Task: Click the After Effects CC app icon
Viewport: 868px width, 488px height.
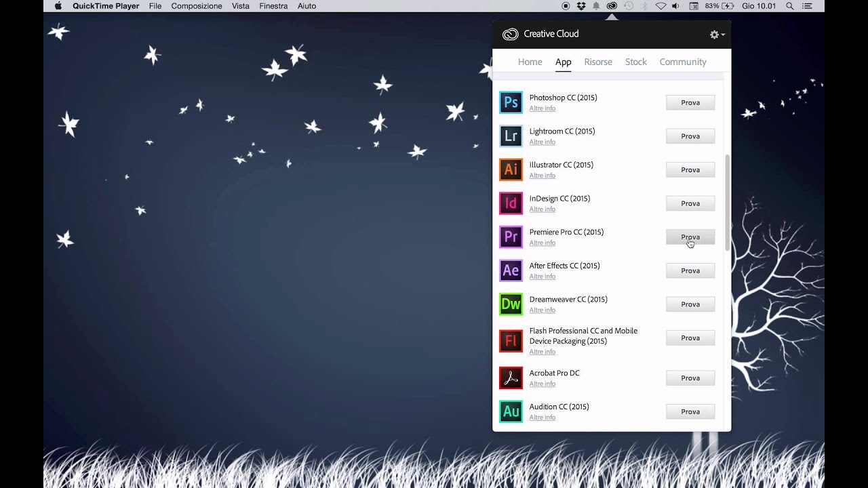Action: [x=511, y=270]
